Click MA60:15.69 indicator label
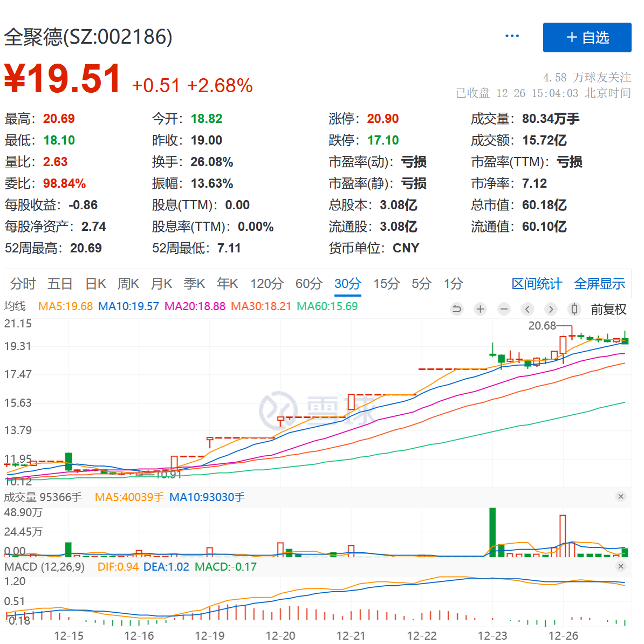The image size is (644, 644). point(327,306)
